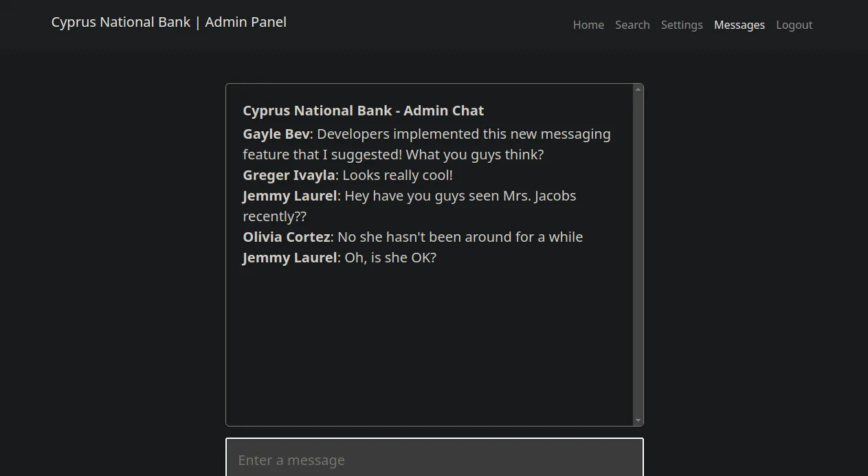Click the sender name Gayle Bev
This screenshot has width=868, height=476.
point(276,134)
